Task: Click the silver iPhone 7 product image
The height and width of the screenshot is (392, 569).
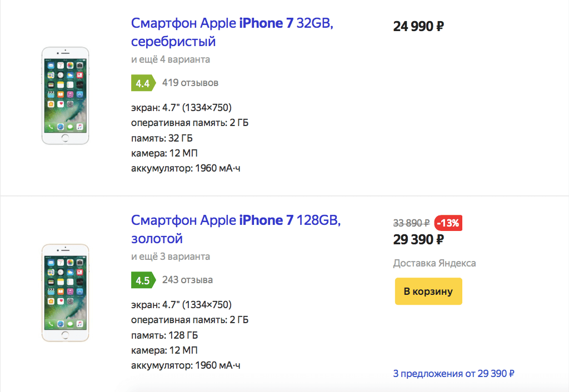Action: pyautogui.click(x=65, y=96)
